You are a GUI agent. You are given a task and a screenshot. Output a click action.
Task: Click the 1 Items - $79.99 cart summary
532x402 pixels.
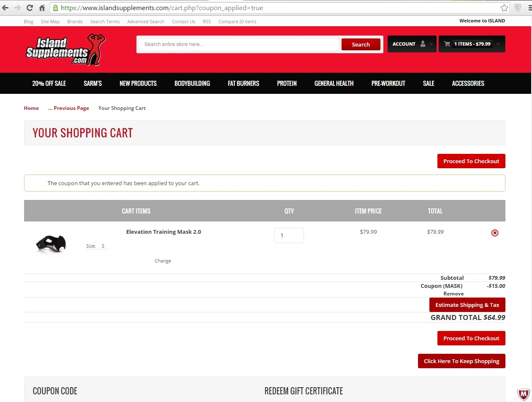coord(472,44)
